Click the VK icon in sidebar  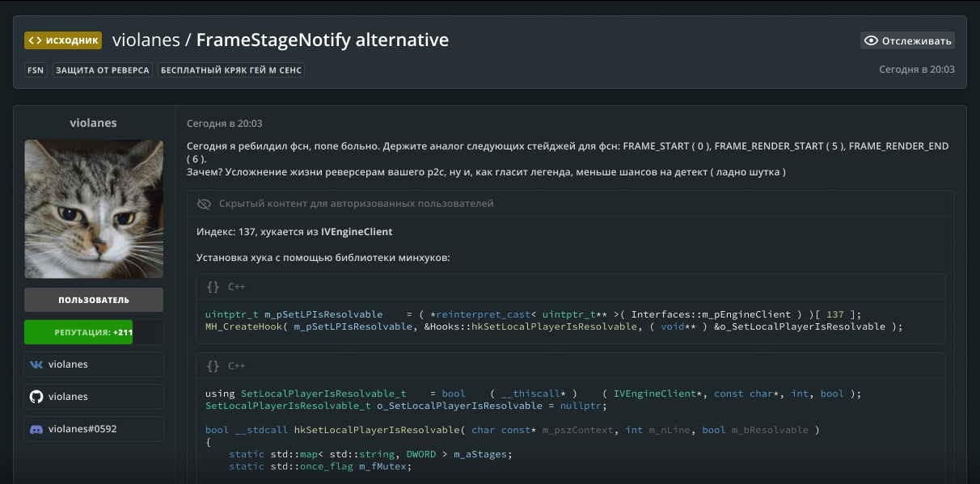coord(36,364)
